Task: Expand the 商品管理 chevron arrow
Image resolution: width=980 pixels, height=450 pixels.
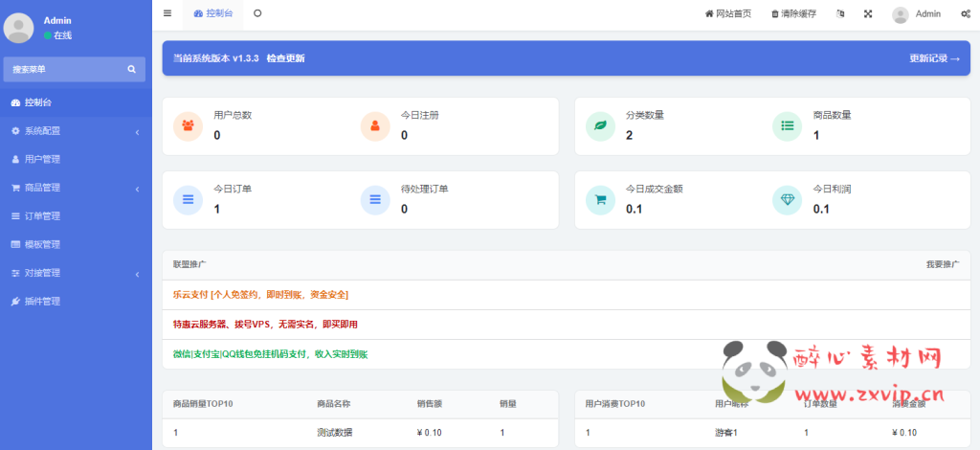Action: tap(137, 189)
